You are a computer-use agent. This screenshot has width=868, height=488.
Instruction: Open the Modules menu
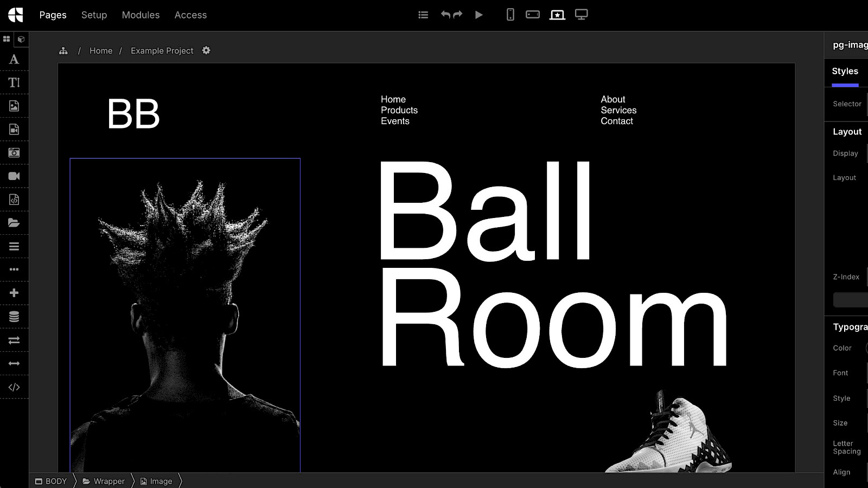coord(141,15)
